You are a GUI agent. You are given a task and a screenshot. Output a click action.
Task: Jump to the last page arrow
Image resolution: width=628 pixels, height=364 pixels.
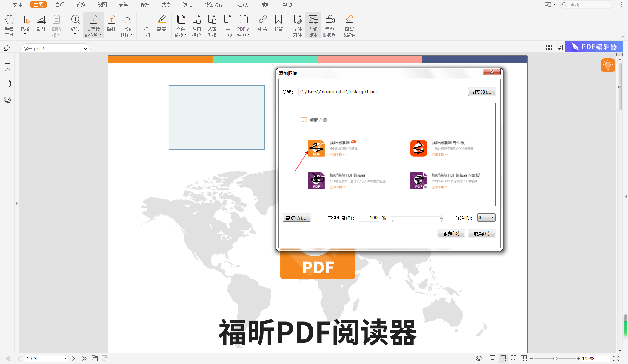click(84, 358)
